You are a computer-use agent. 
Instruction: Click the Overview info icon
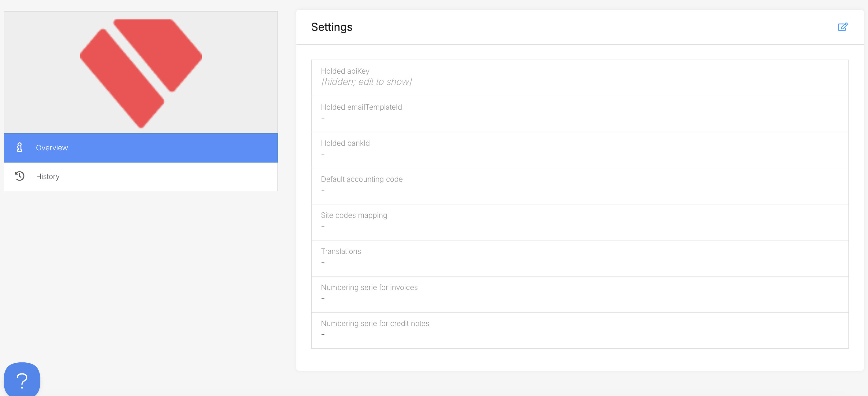[x=20, y=148]
